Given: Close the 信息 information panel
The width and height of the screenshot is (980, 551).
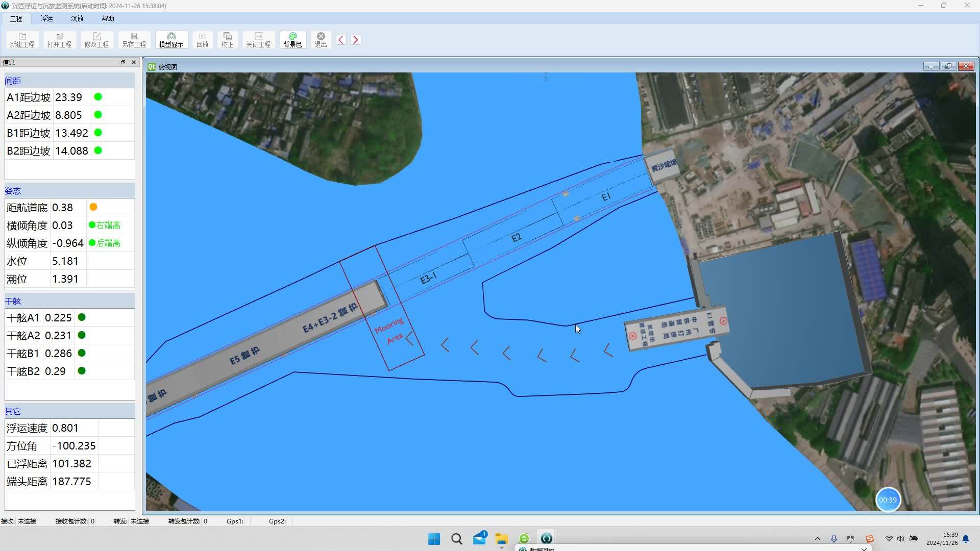Looking at the screenshot, I should [x=134, y=62].
